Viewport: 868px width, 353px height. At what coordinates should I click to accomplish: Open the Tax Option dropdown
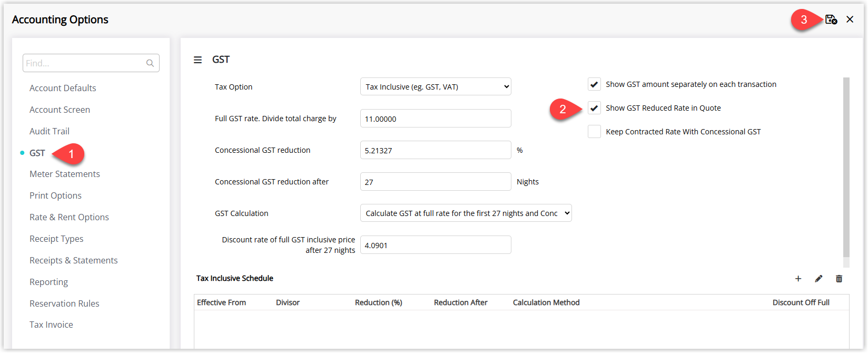pos(436,87)
